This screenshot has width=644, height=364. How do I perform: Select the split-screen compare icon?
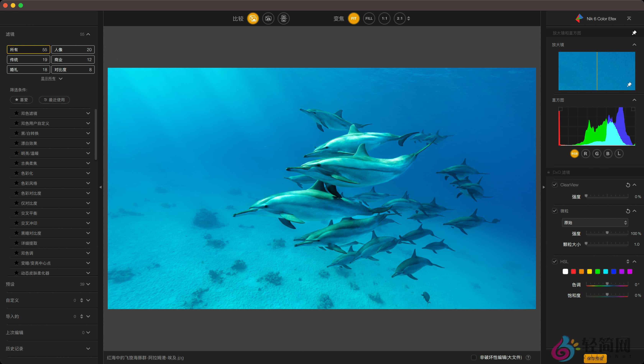pyautogui.click(x=268, y=18)
